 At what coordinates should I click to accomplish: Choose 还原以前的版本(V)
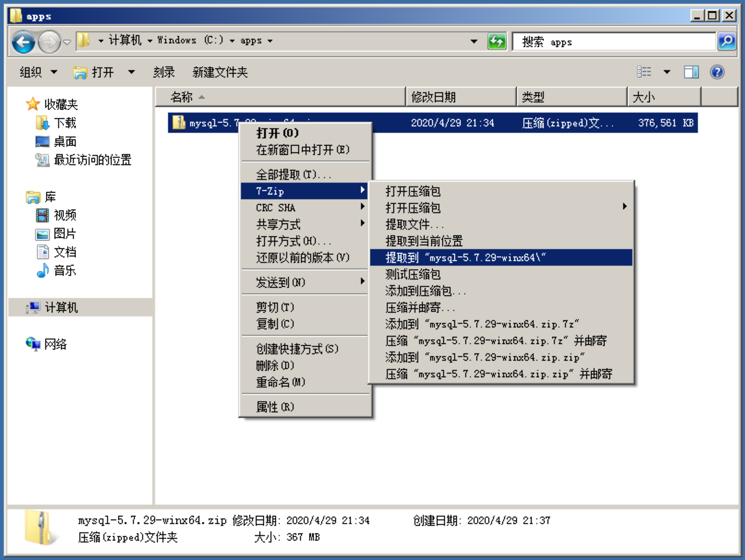305,257
